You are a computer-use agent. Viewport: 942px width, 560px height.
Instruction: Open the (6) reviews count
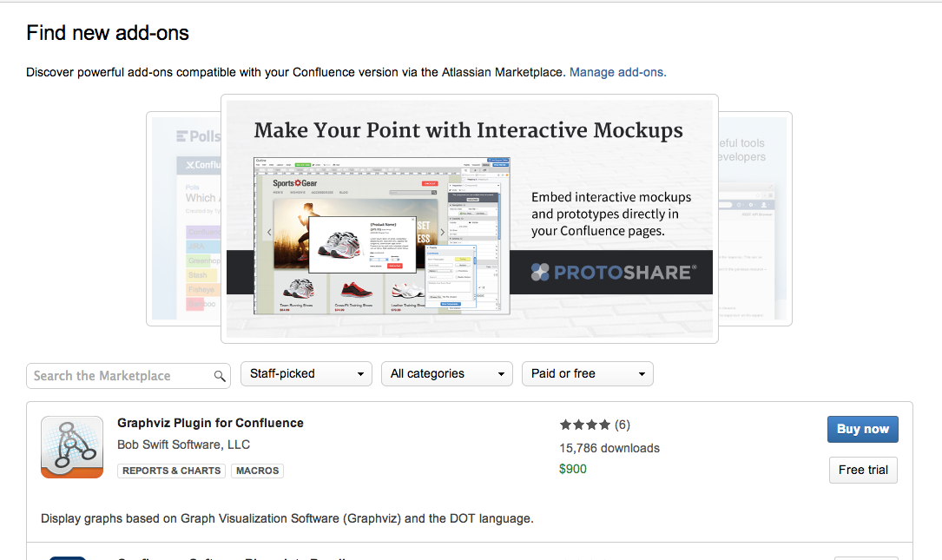coord(622,425)
